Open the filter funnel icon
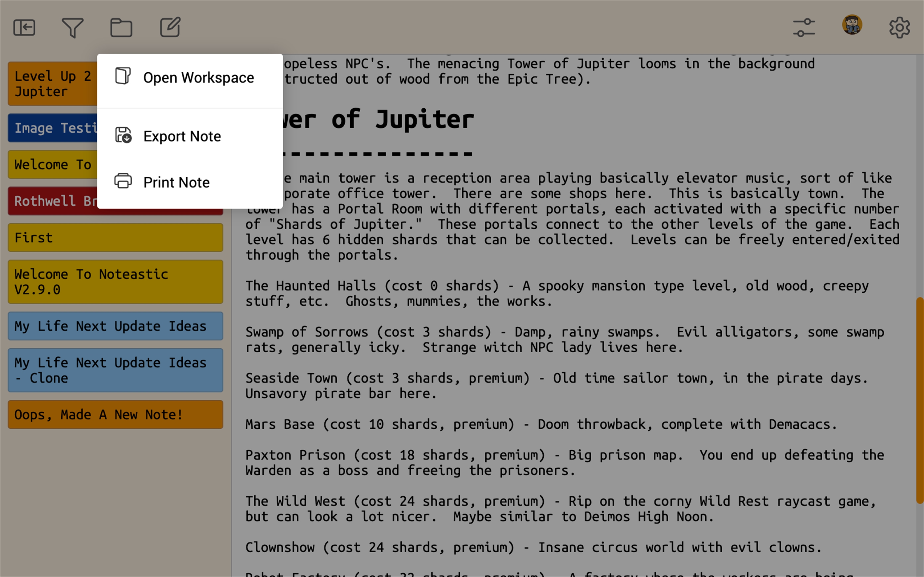924x577 pixels. [73, 27]
